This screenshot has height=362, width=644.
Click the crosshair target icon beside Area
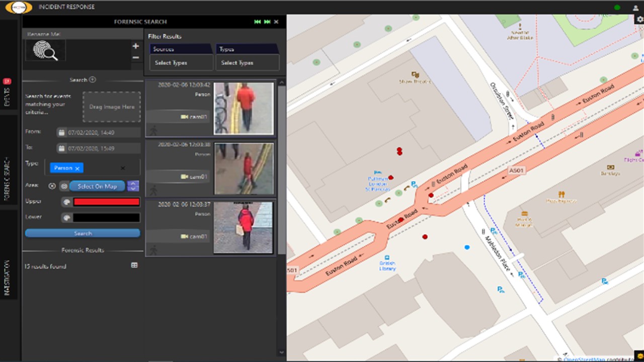[x=52, y=186]
